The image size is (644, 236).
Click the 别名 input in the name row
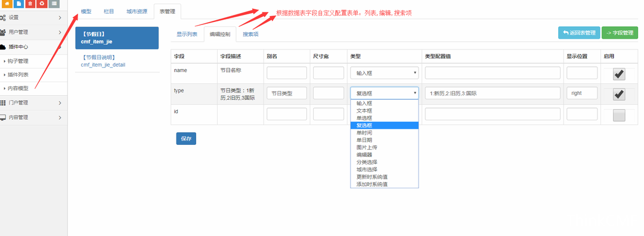click(287, 73)
